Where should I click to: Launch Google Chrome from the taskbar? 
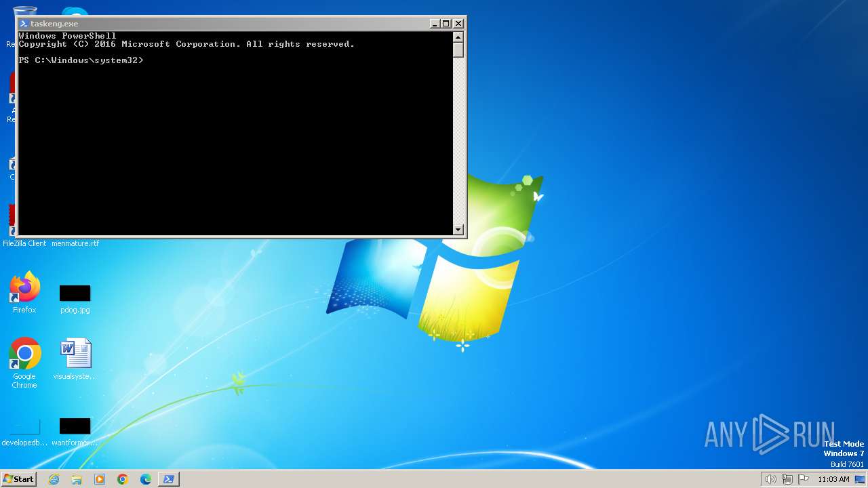[x=123, y=479]
